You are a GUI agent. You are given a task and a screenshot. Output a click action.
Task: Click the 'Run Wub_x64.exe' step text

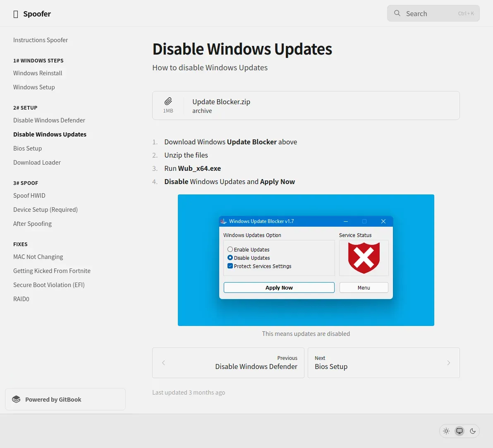pos(192,168)
